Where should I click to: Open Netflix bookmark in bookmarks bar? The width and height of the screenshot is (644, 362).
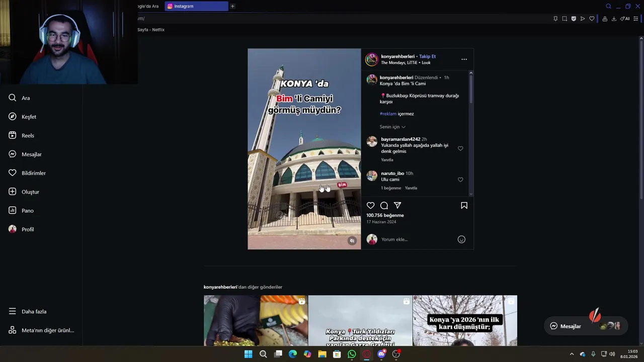click(x=151, y=30)
